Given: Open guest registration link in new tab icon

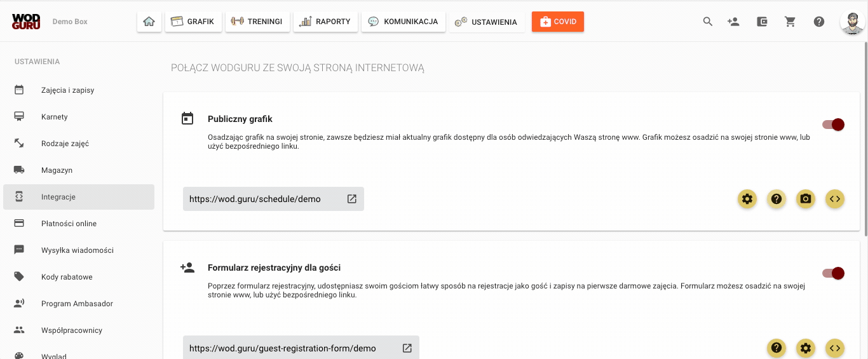Looking at the screenshot, I should coord(407,348).
